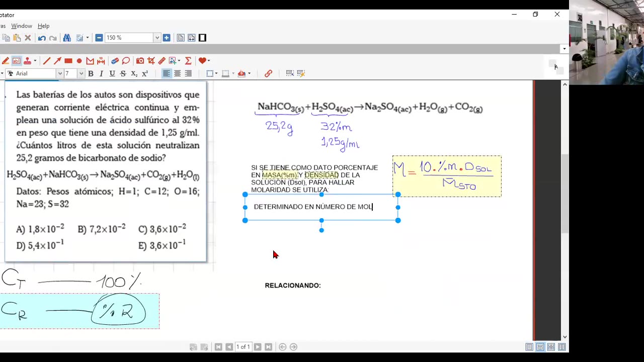Click the heart favorites icon

(x=202, y=61)
